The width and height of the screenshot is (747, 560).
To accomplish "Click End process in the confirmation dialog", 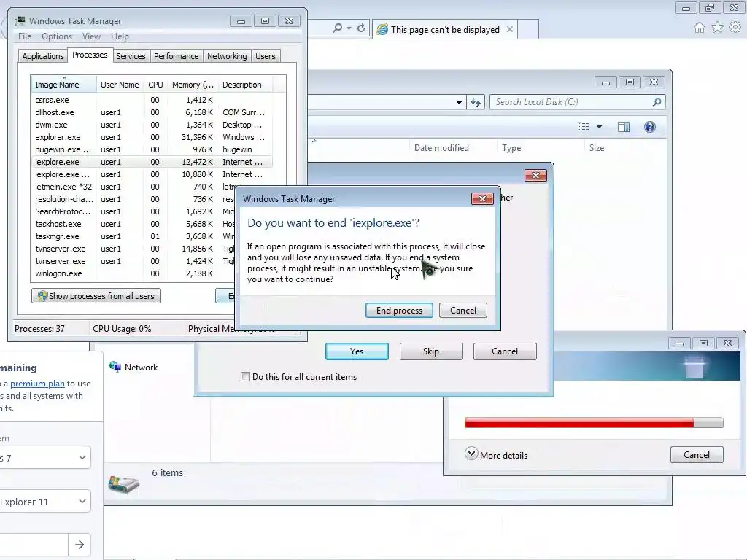I will point(399,311).
